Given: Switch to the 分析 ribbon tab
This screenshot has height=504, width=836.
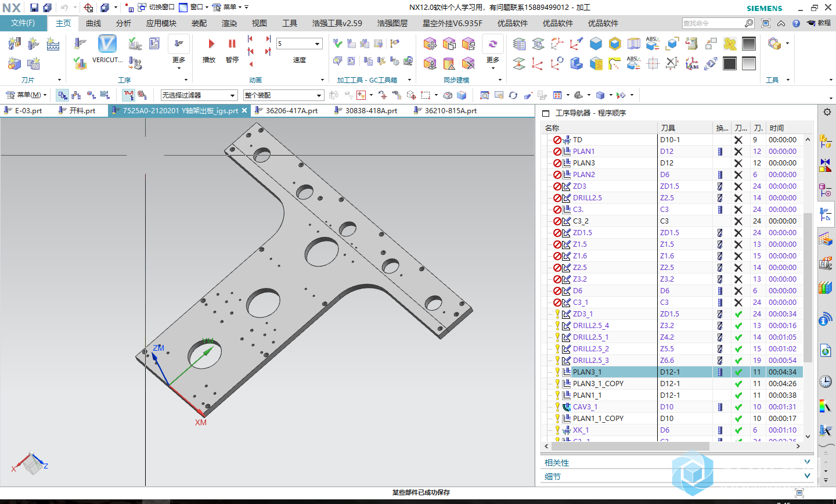Looking at the screenshot, I should pos(124,23).
